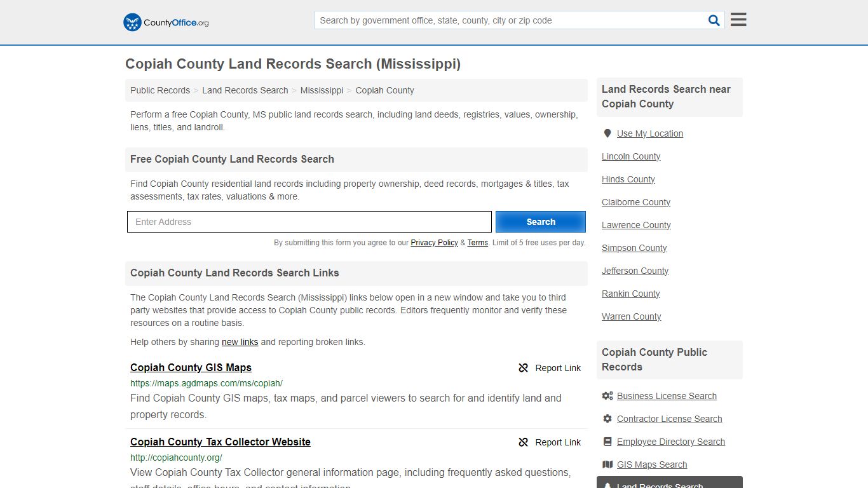Select Simpson County in sidebar
The height and width of the screenshot is (488, 868).
tap(634, 248)
